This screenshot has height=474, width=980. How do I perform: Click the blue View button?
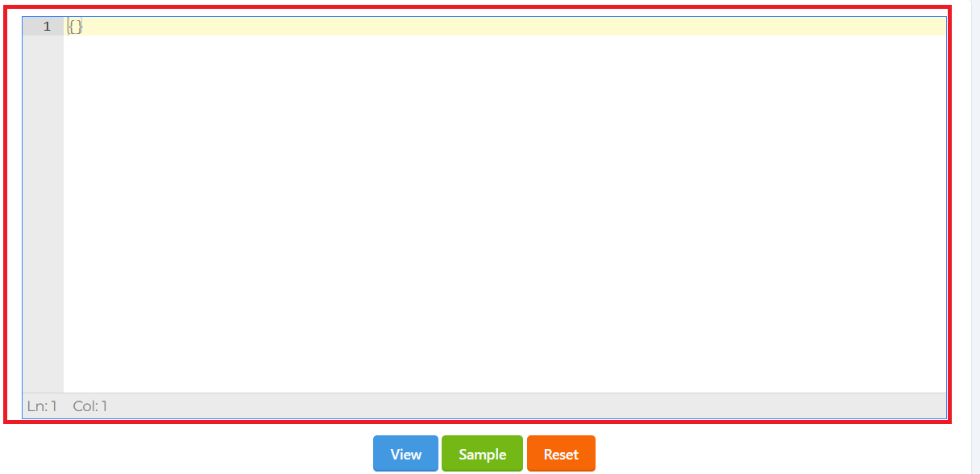405,454
